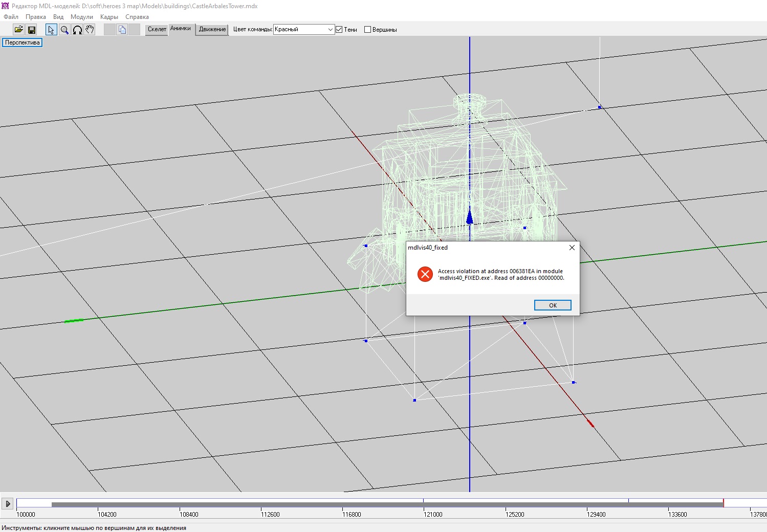Click the window title with CastleArbalesTower.mdx
This screenshot has height=532, width=767.
pyautogui.click(x=135, y=6)
